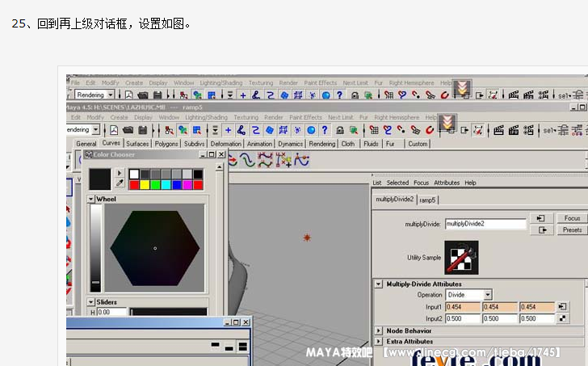Click the connection button at the end of the Input1 row
The height and width of the screenshot is (366, 588).
563,307
